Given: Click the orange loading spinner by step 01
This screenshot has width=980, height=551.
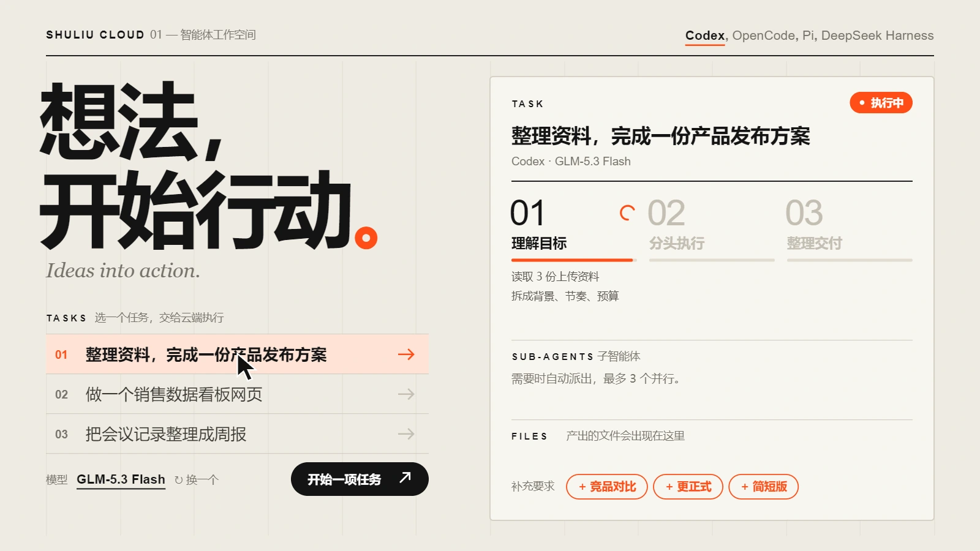Looking at the screenshot, I should point(627,212).
